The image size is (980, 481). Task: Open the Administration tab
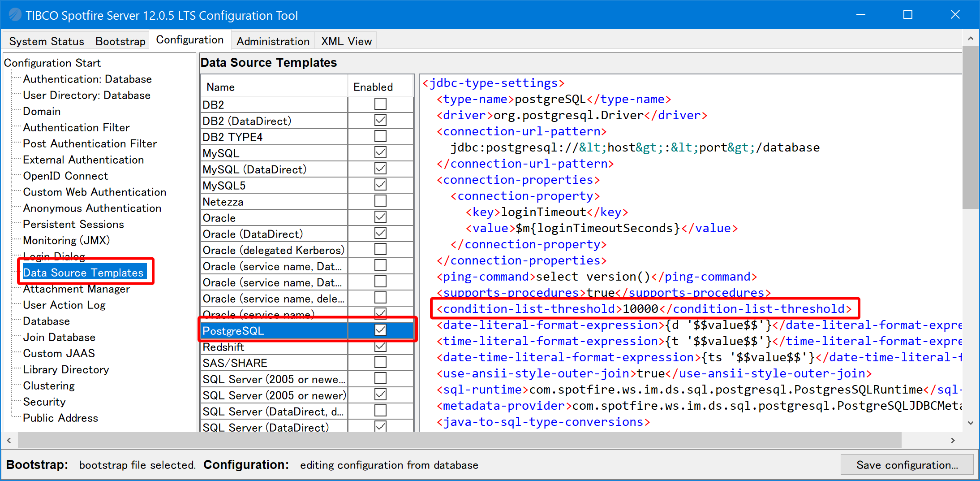[x=273, y=41]
